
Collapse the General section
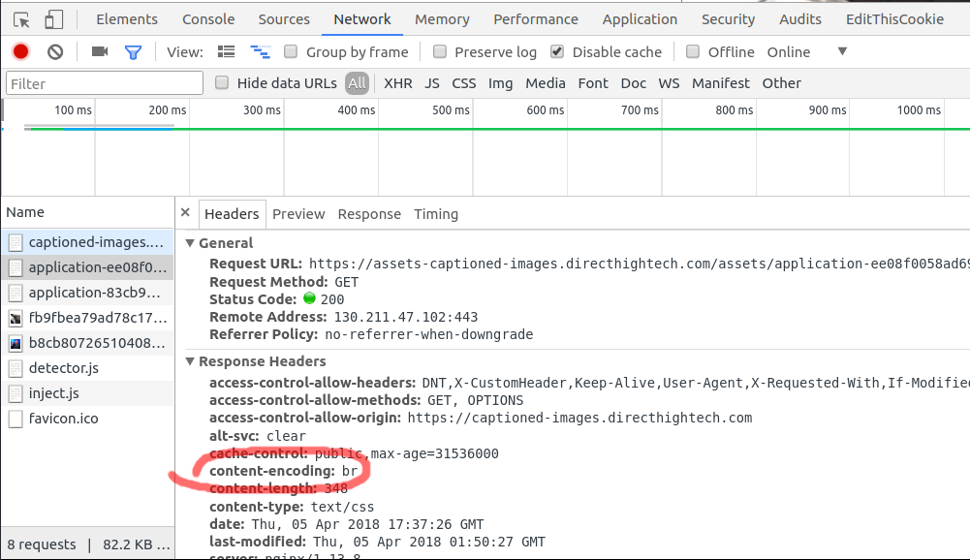pyautogui.click(x=191, y=243)
